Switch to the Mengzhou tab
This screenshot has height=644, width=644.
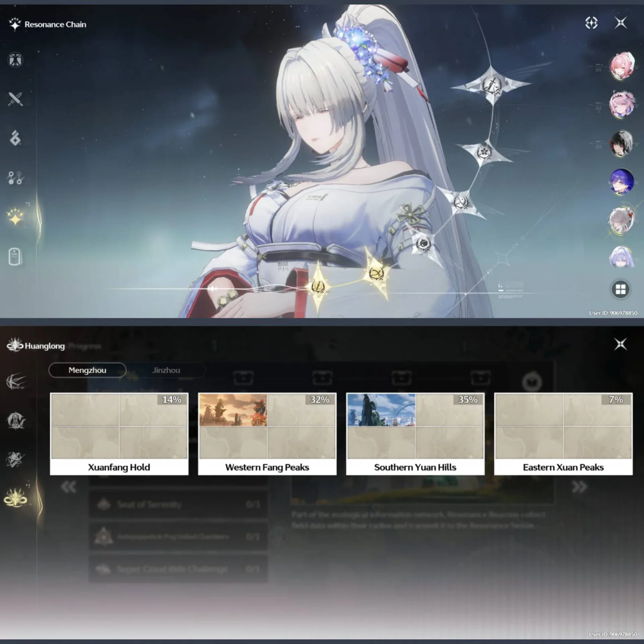(87, 370)
